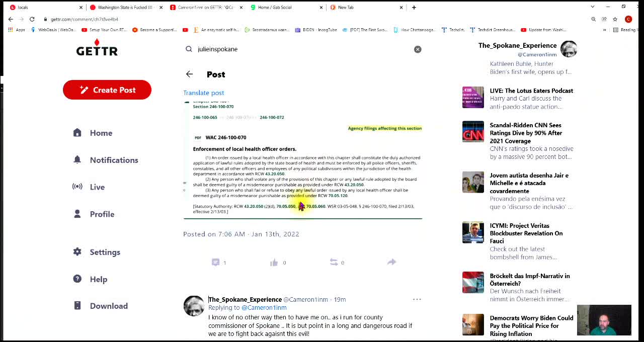The image size is (644, 342).
Task: Open the Profile page
Action: tap(102, 214)
